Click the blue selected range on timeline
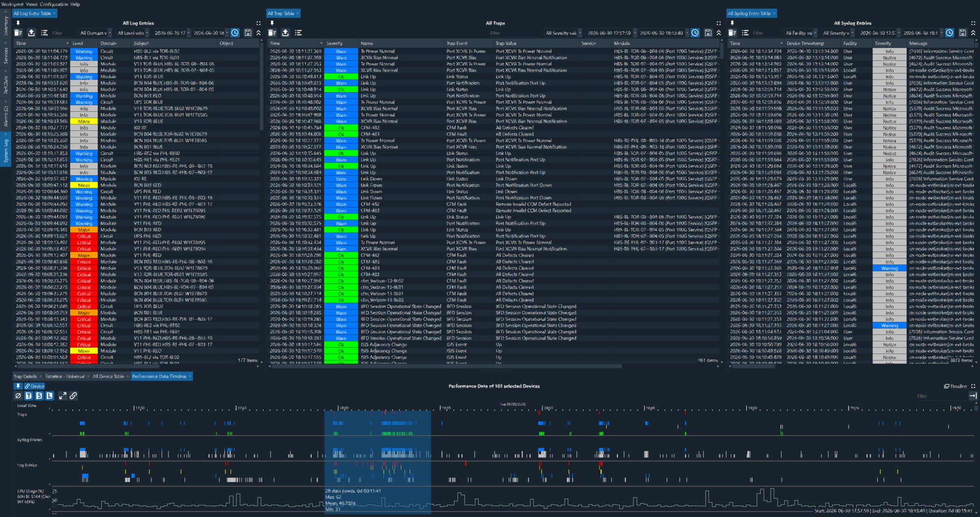980x517 pixels. click(x=377, y=462)
